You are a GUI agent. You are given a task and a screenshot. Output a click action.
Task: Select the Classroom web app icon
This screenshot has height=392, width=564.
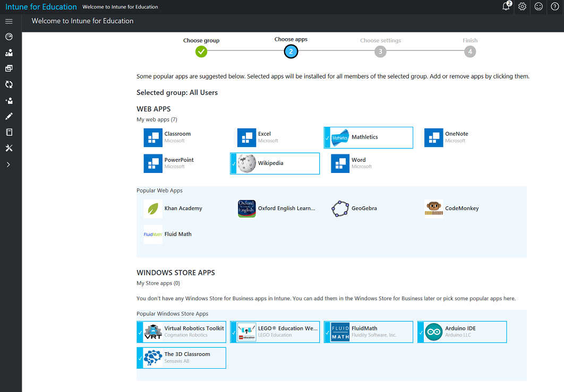153,137
